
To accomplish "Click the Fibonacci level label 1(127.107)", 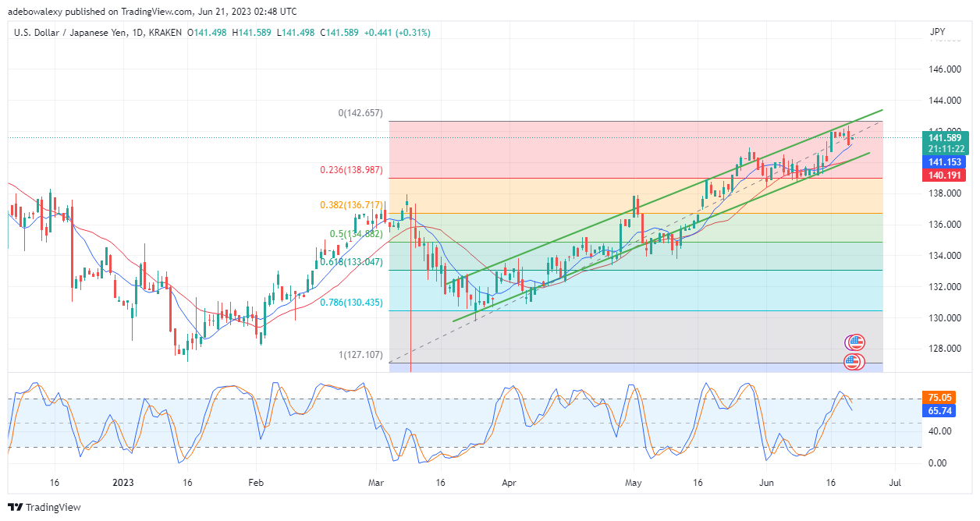I will (360, 354).
